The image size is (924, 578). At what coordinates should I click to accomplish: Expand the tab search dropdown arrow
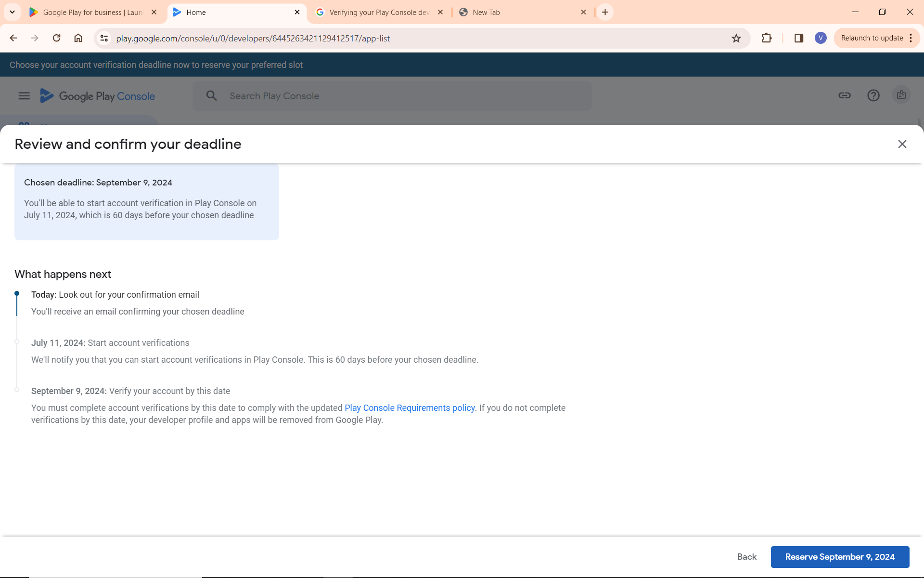click(x=12, y=12)
